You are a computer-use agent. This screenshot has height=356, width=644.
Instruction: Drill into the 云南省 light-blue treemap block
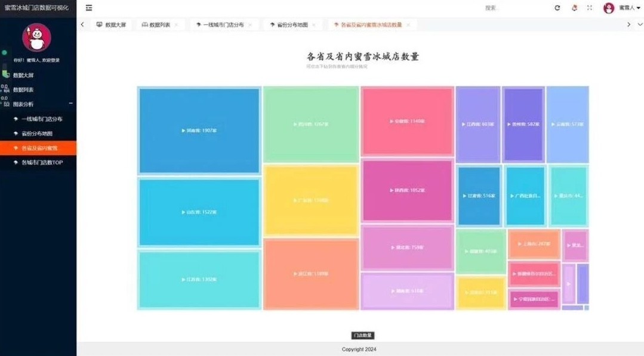568,124
